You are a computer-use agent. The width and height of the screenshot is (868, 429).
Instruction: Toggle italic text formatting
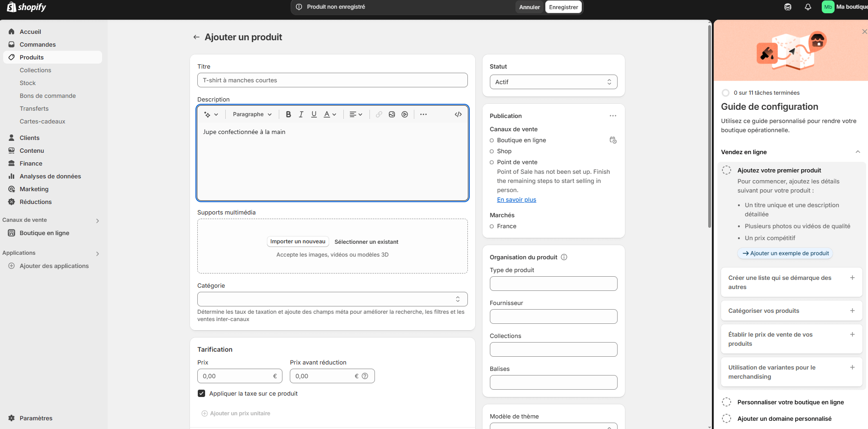(x=301, y=114)
